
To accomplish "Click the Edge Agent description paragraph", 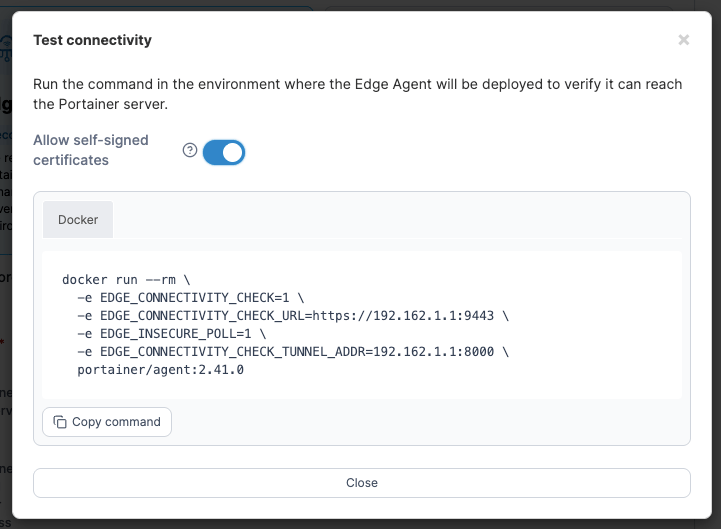I will pos(357,94).
